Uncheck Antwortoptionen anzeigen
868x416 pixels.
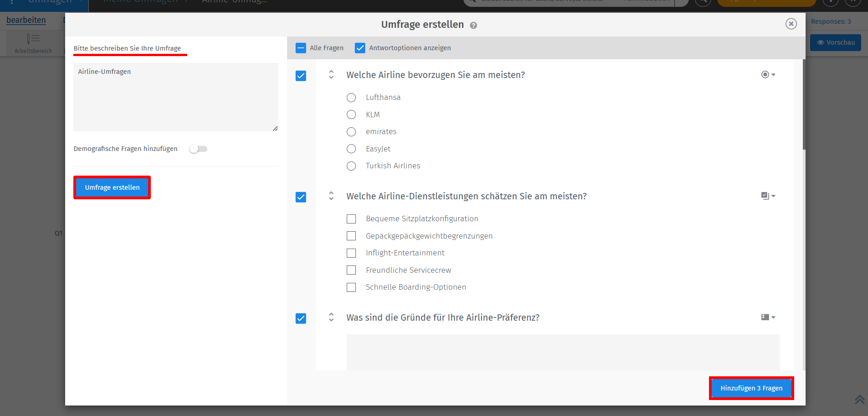(360, 47)
